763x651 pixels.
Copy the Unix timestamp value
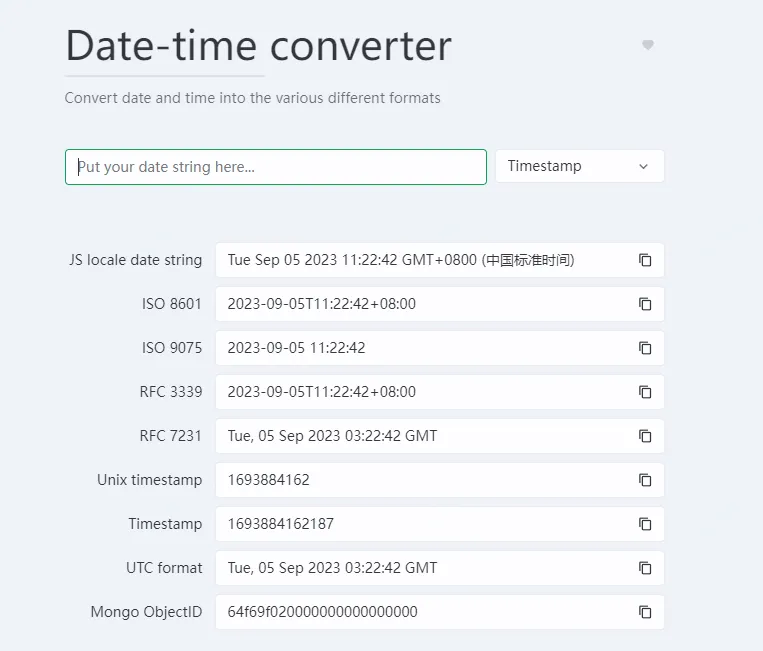click(x=645, y=480)
